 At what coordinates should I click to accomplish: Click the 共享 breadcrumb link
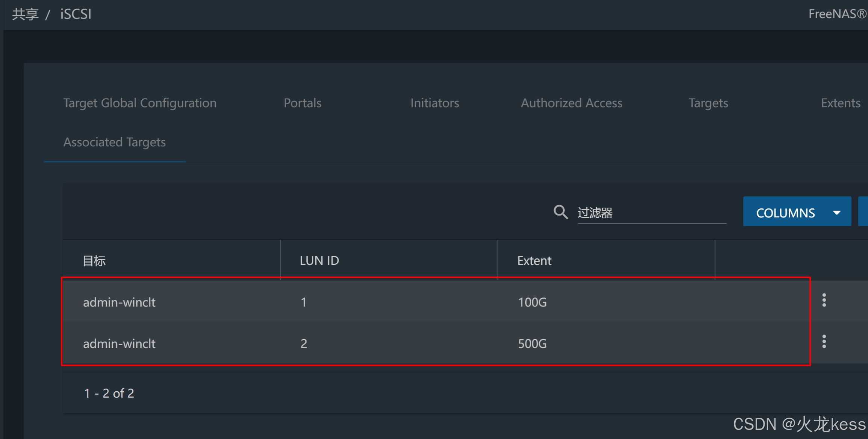25,14
